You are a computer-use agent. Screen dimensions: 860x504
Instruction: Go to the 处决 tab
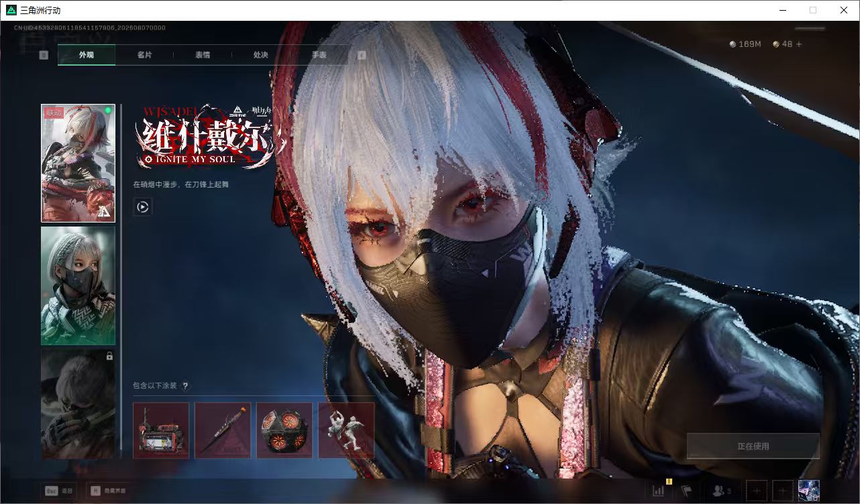261,55
